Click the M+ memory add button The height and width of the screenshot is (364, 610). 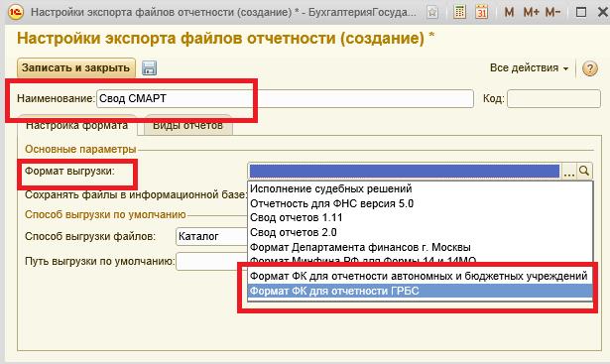coord(531,13)
